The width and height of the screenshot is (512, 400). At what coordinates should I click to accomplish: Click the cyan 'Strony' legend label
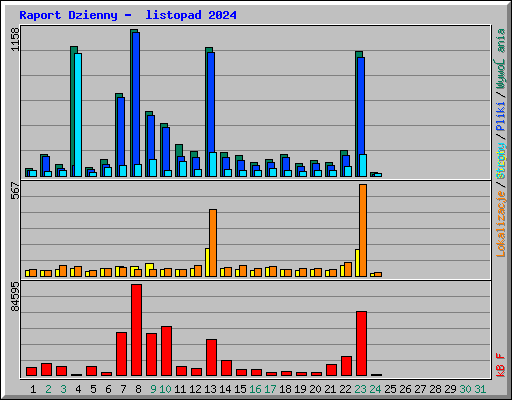[x=501, y=161]
